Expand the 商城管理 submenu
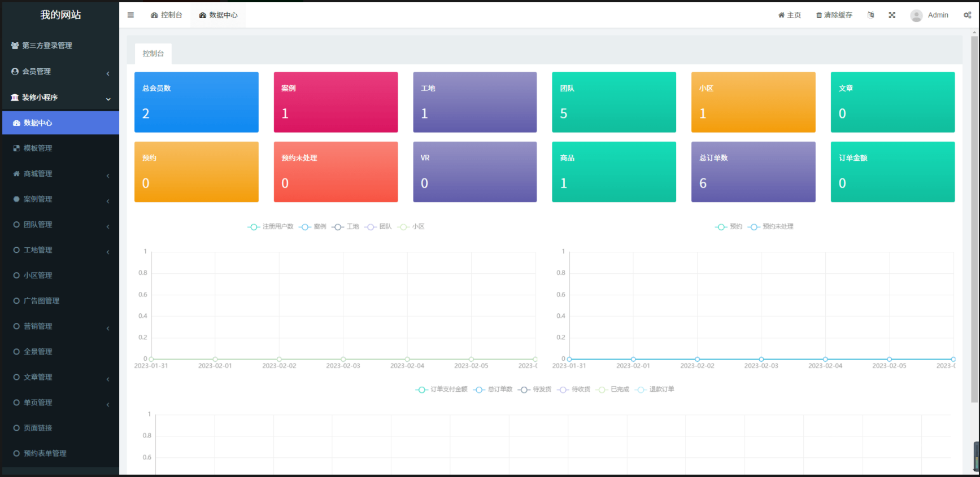The image size is (980, 477). [59, 174]
